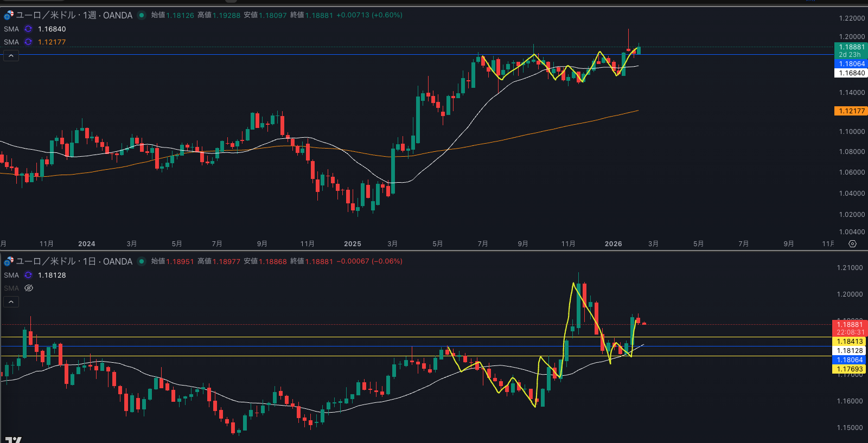Open symbol title ユーロ/米ドル 1日 OANDA

click(74, 261)
